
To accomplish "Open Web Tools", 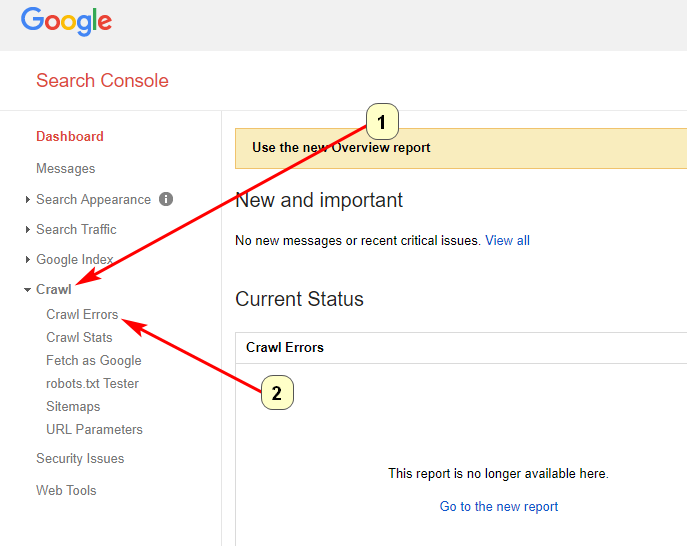I will click(x=66, y=490).
